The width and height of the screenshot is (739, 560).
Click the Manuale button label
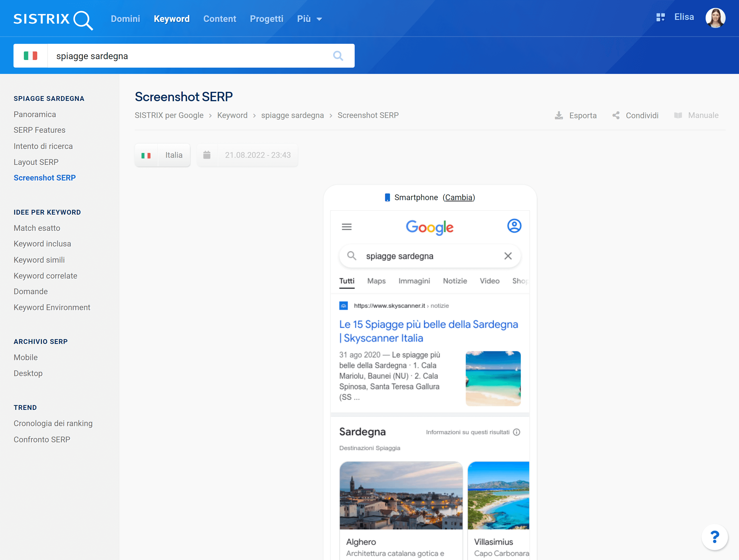703,116
